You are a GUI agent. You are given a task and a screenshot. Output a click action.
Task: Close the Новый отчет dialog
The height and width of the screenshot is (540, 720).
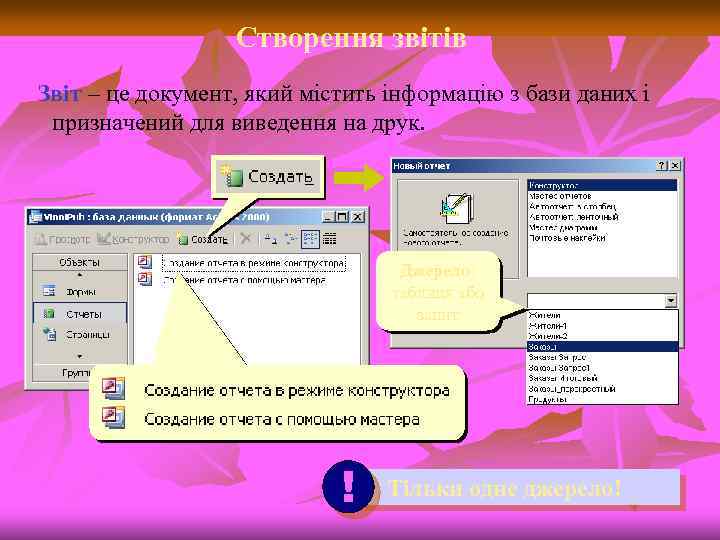(x=675, y=165)
